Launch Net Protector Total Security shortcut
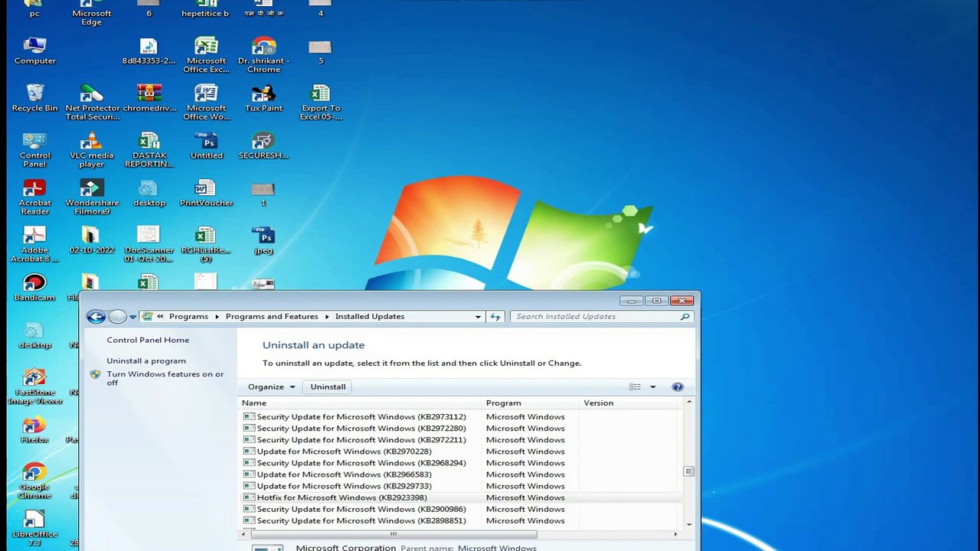This screenshot has width=980, height=551. (92, 103)
